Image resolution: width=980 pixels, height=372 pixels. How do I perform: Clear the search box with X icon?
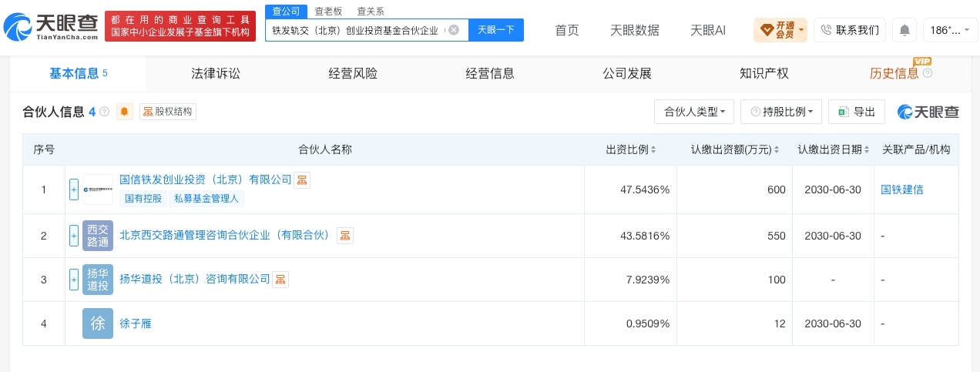coord(454,30)
